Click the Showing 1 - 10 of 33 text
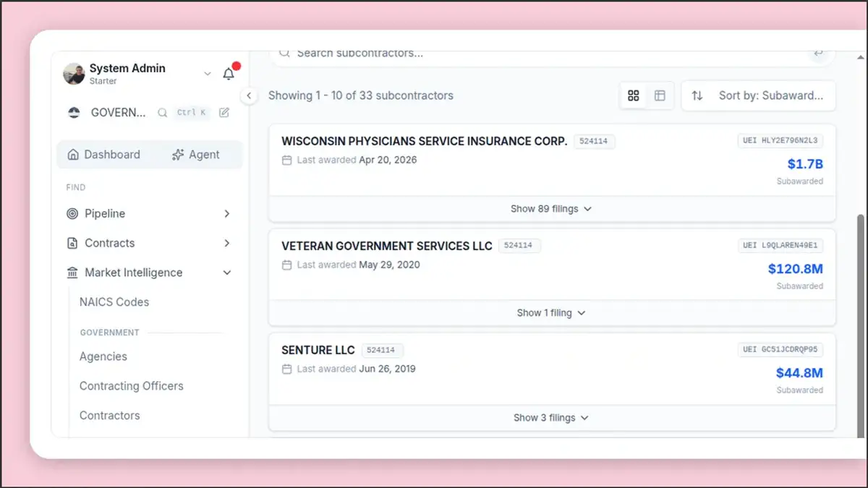Screen dimensions: 868x488 361,95
